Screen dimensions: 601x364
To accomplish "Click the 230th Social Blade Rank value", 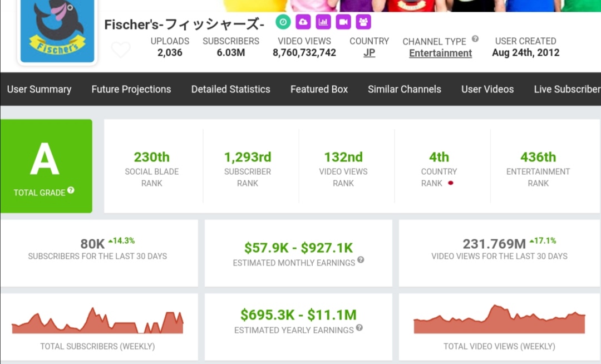I will (x=152, y=157).
